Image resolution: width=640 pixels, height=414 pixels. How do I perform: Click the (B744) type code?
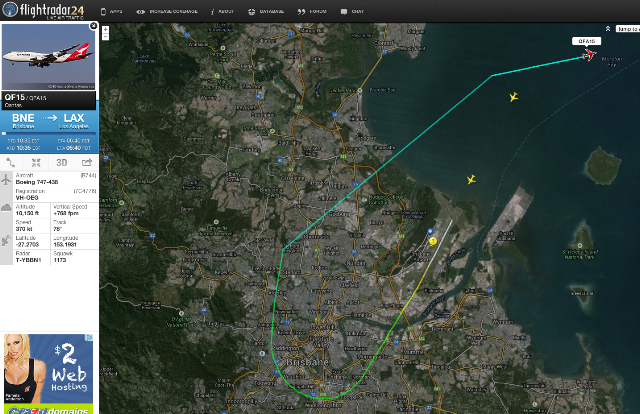pos(89,175)
